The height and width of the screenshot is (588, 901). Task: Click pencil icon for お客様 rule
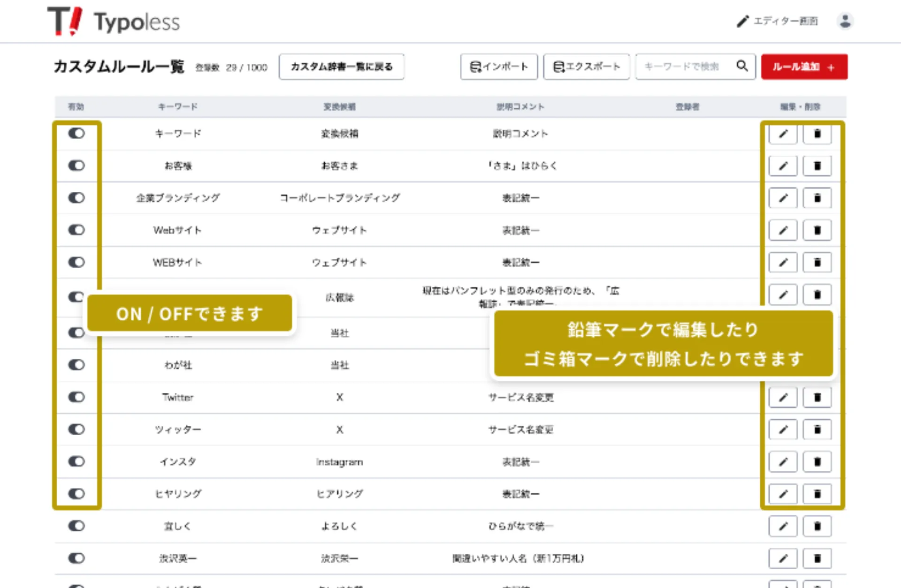point(783,166)
